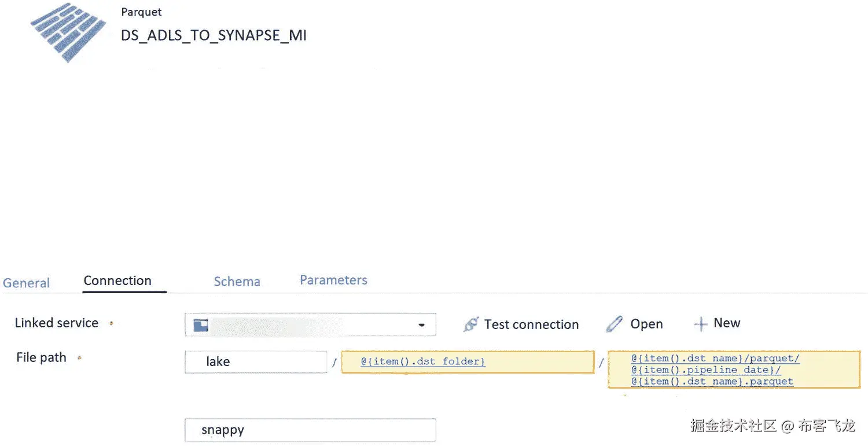Select the DS_ADLS_TO_SYNAPSE_MI dataset title
Image resolution: width=868 pixels, height=446 pixels.
tap(214, 35)
